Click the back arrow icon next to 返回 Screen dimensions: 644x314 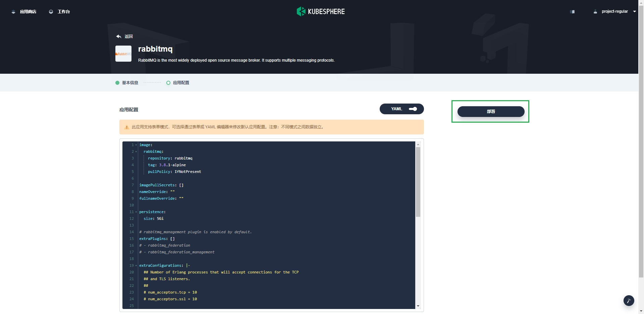tap(119, 36)
